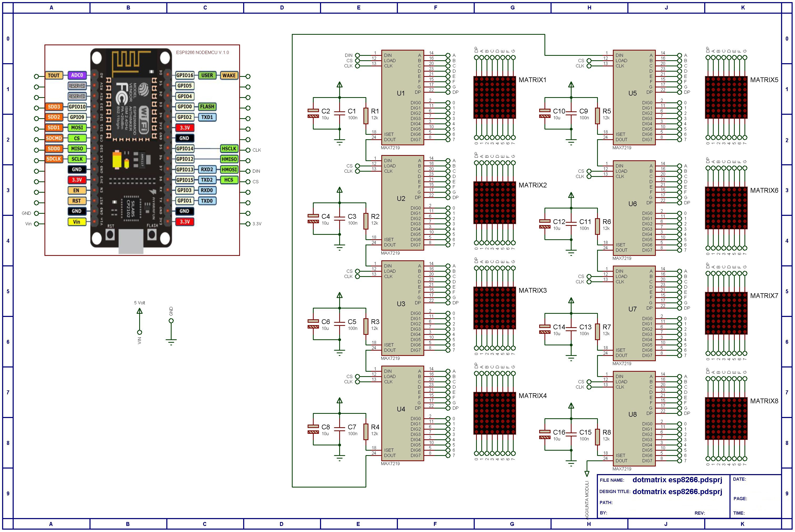Click the MATRIX5 LED display
The height and width of the screenshot is (532, 795).
coord(726,97)
